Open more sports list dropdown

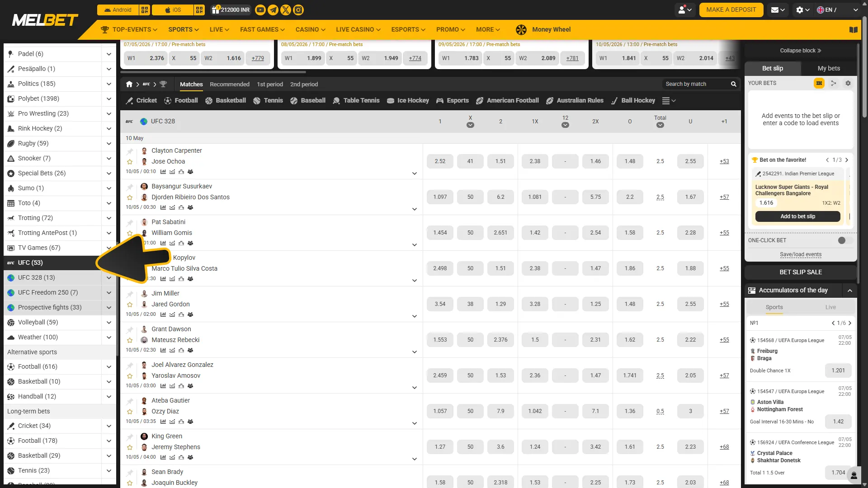669,101
